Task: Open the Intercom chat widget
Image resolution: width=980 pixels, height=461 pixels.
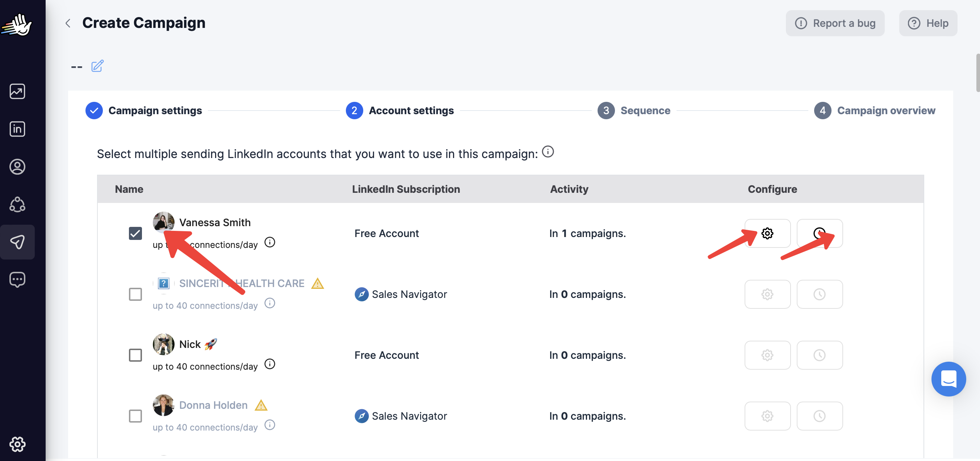Action: 948,379
